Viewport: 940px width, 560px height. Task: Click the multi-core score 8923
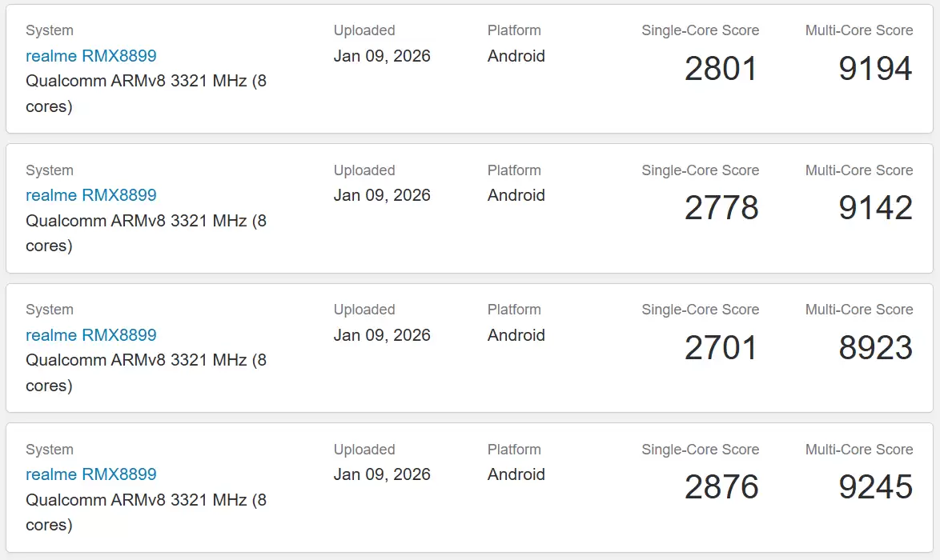pos(875,348)
